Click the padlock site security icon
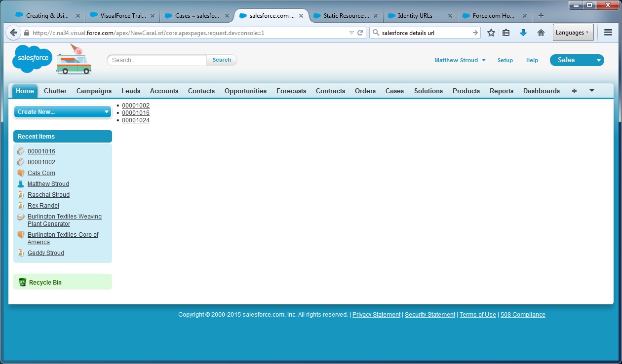622x364 pixels. coord(27,33)
